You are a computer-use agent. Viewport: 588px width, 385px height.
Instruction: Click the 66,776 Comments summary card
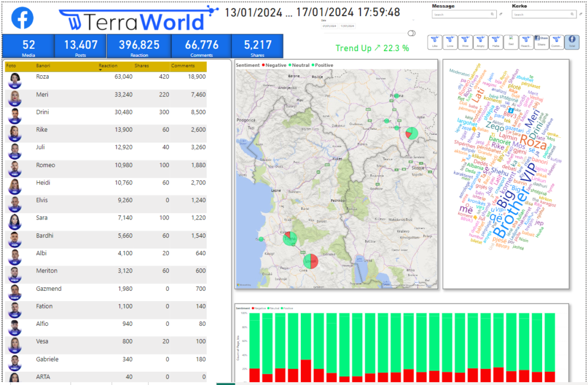(x=202, y=47)
